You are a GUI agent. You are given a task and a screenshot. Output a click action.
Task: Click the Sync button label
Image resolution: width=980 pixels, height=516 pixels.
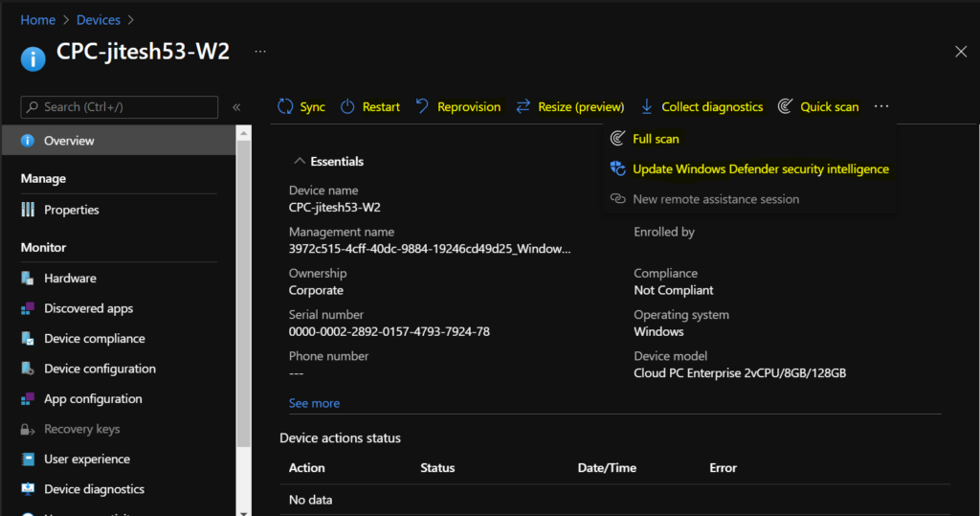point(312,107)
